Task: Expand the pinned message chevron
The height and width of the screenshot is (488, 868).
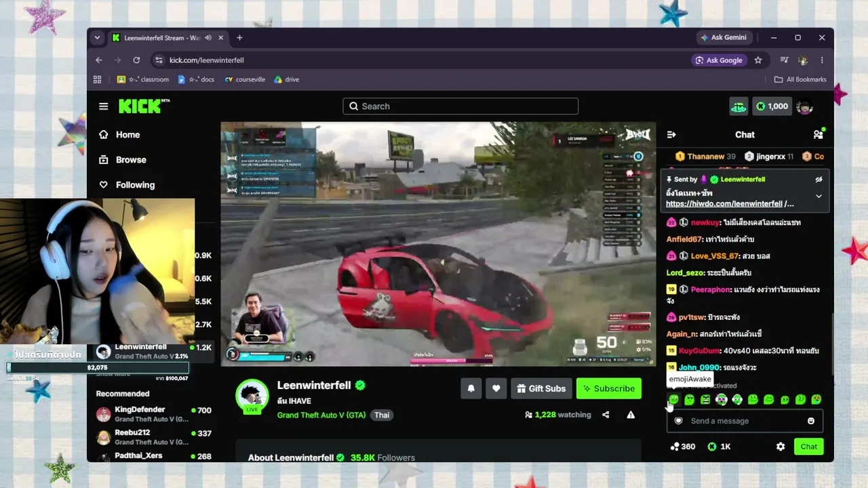Action: (x=818, y=197)
